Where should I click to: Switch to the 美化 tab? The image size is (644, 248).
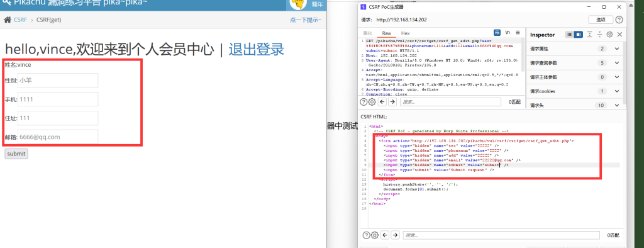click(367, 33)
